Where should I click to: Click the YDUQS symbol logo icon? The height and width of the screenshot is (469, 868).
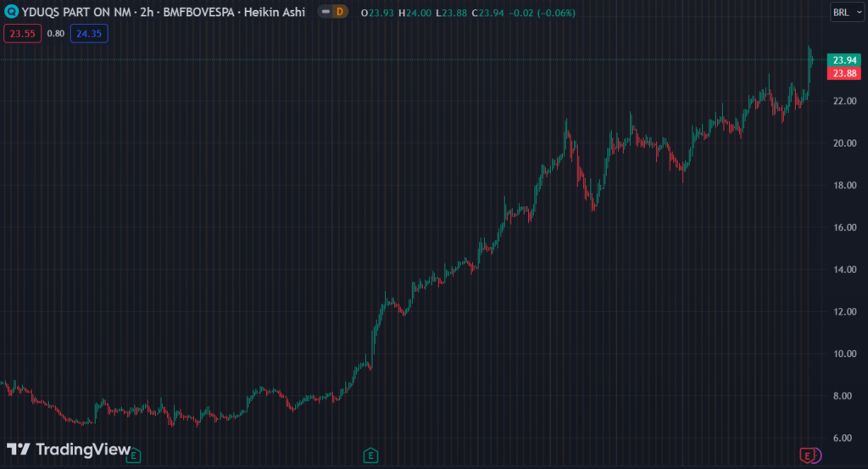click(x=11, y=12)
